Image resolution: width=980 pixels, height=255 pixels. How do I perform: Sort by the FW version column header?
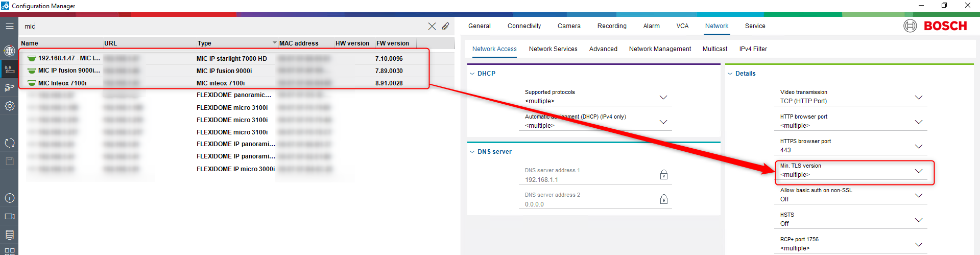click(x=392, y=43)
